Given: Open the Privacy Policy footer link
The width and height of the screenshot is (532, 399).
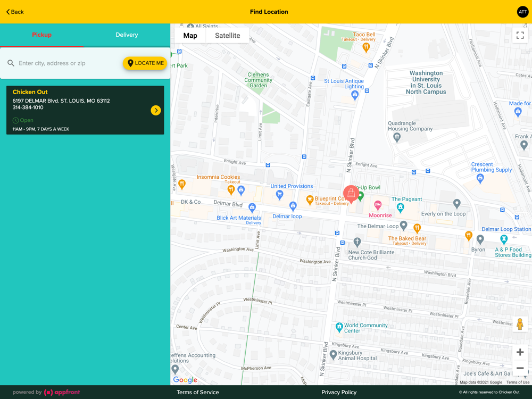Looking at the screenshot, I should (x=339, y=392).
